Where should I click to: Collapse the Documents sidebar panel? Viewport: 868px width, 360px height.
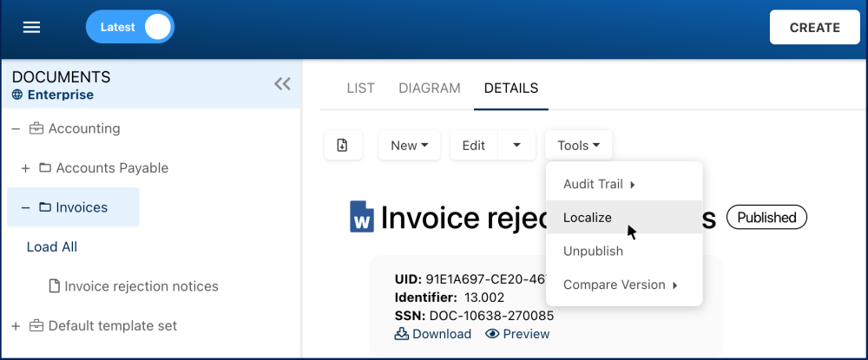click(282, 84)
